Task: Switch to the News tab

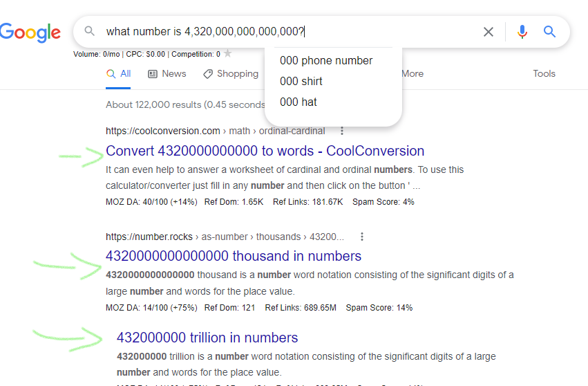Action: tap(167, 73)
